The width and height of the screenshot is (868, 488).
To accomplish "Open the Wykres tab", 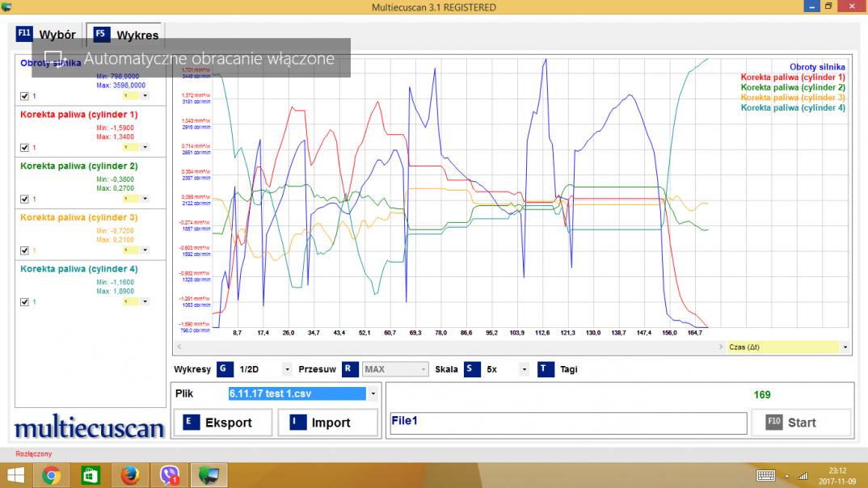I will [125, 35].
